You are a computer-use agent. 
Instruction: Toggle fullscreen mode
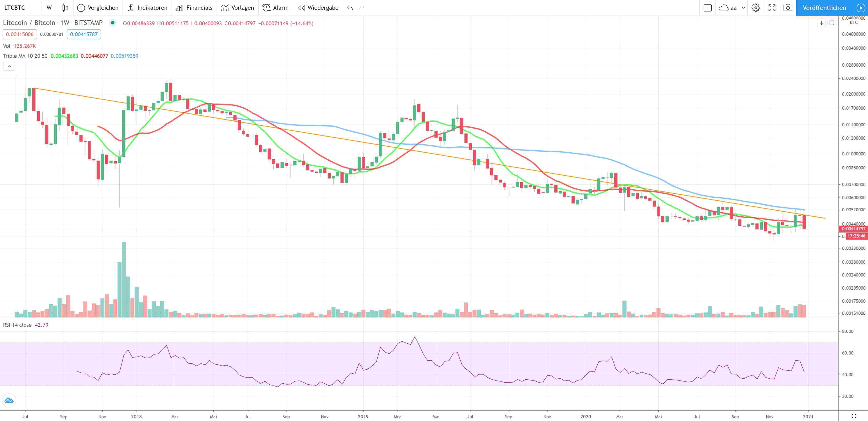coord(772,8)
